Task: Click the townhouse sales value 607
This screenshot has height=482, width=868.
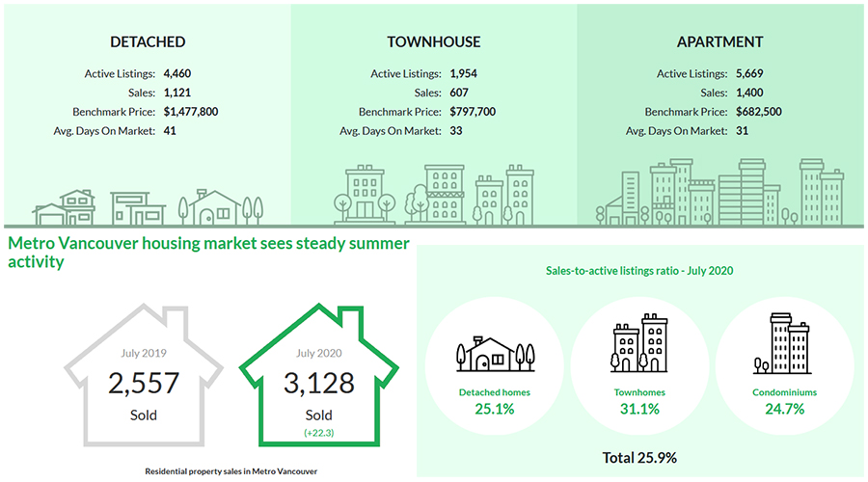Action: coord(459,93)
